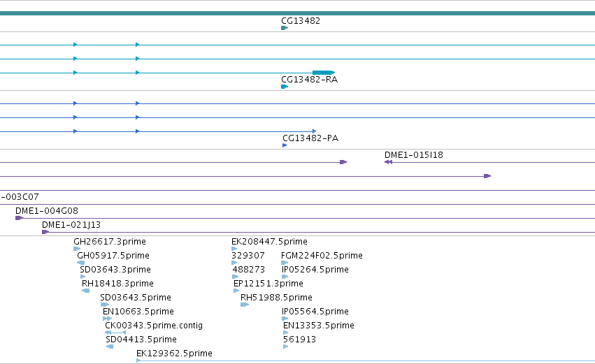The width and height of the screenshot is (595, 364).
Task: Click the EP12151.3prime arrow glyph
Action: point(236,291)
